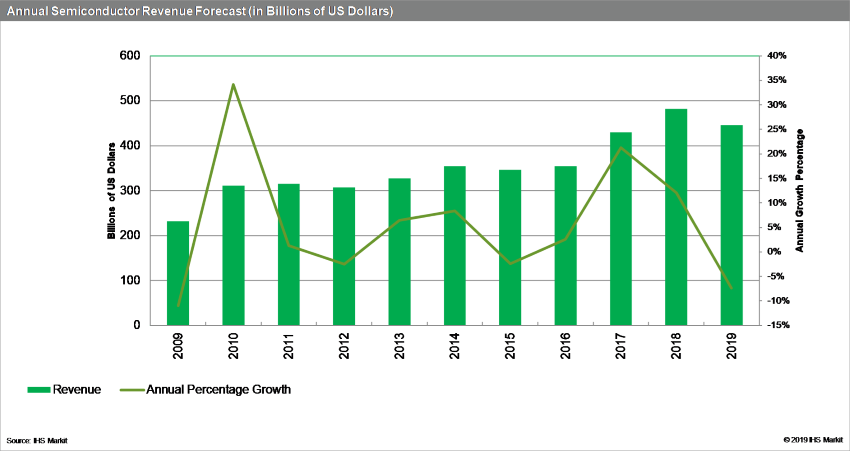Click the '2011' x-axis year label
This screenshot has width=850, height=451.
[289, 346]
